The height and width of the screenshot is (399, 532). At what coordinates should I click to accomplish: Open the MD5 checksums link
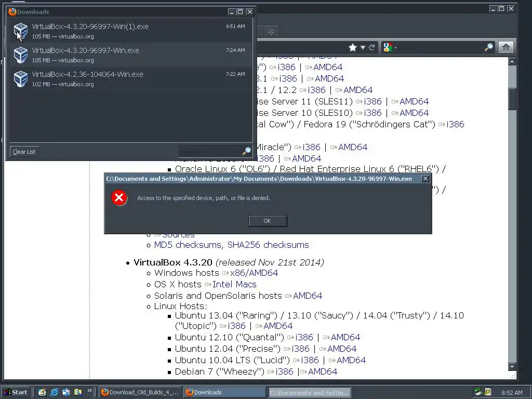tap(188, 245)
